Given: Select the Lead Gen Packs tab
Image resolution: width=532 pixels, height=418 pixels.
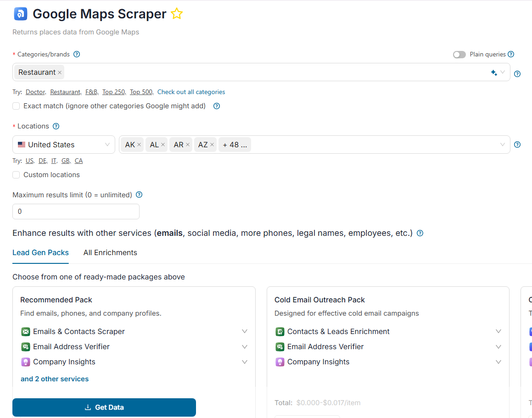Looking at the screenshot, I should tap(40, 253).
